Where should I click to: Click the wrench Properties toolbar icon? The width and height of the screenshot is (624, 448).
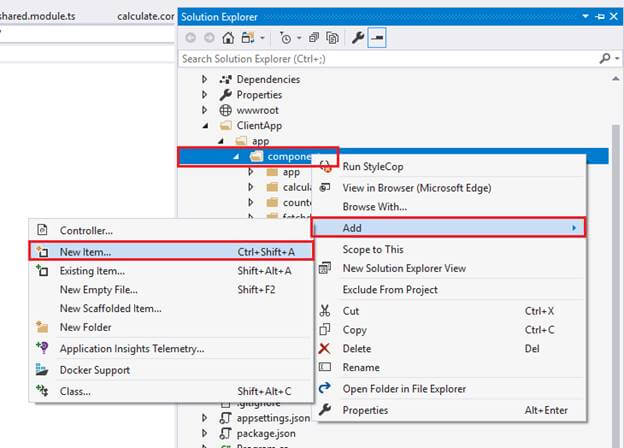click(358, 38)
